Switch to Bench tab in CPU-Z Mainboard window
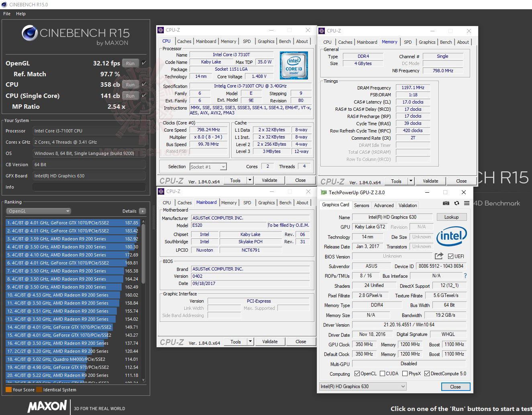Screen dimensions: 532x415 285,203
